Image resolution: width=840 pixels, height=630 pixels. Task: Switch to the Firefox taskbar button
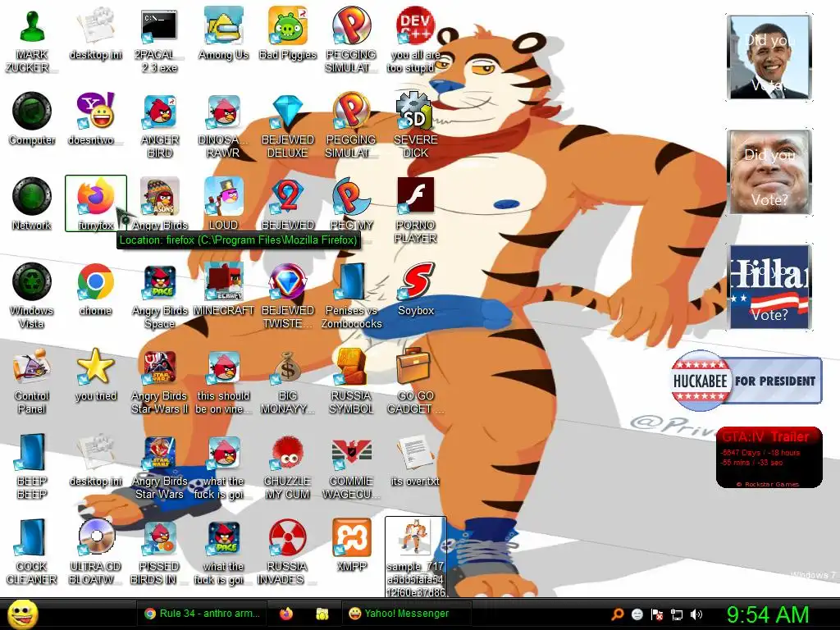286,614
